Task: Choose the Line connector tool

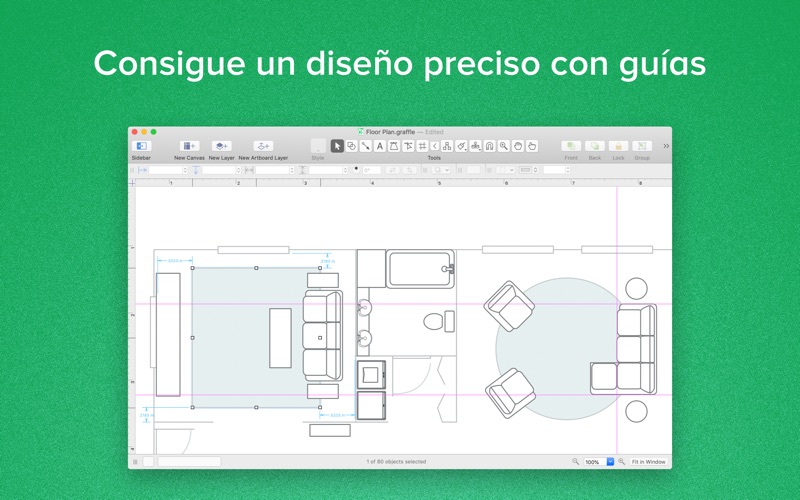Action: pyautogui.click(x=366, y=146)
